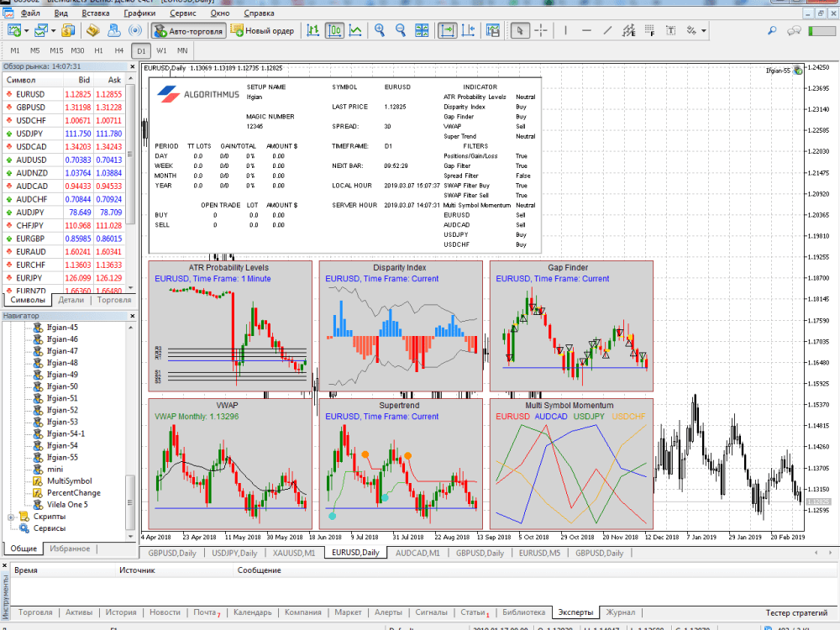Click the Arrows objects icon

pyautogui.click(x=691, y=30)
